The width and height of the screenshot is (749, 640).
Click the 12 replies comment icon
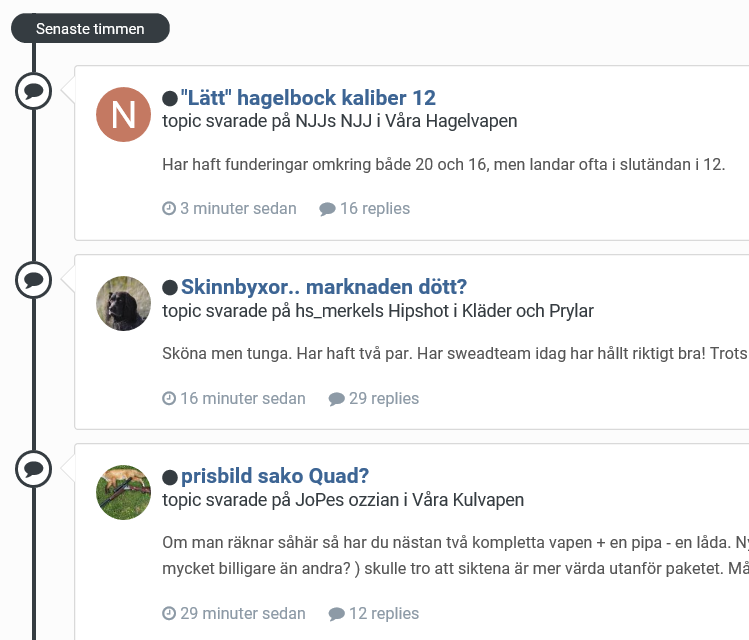(x=336, y=614)
